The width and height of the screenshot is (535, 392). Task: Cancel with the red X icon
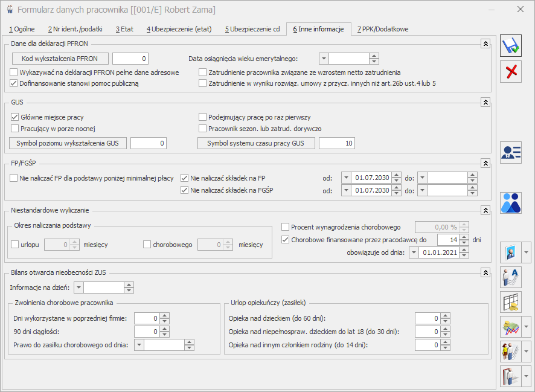coord(511,72)
